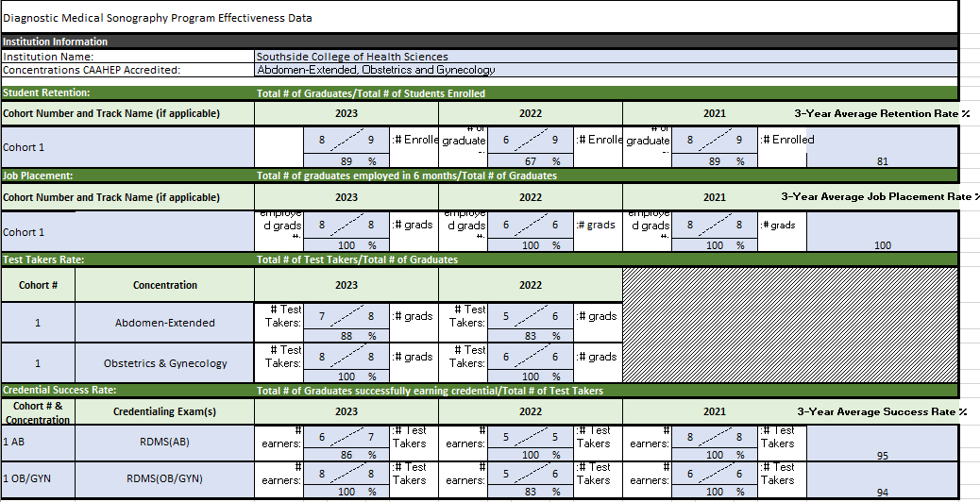
Task: Select the Student Retention section header
Action: (47, 93)
